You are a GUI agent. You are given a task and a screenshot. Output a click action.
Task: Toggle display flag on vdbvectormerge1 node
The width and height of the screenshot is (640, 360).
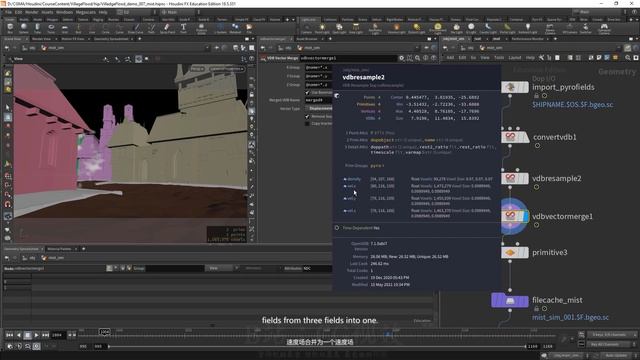coord(525,216)
